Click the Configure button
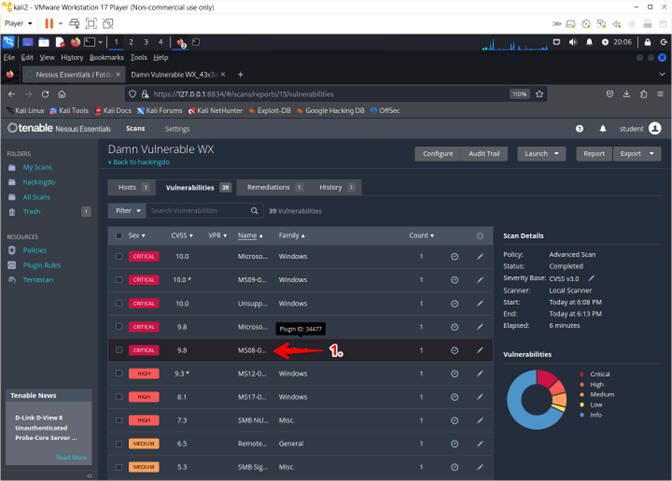 point(438,153)
